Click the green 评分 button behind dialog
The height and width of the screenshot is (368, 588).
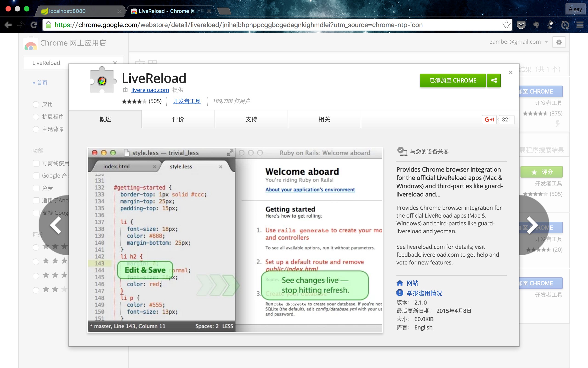[541, 172]
